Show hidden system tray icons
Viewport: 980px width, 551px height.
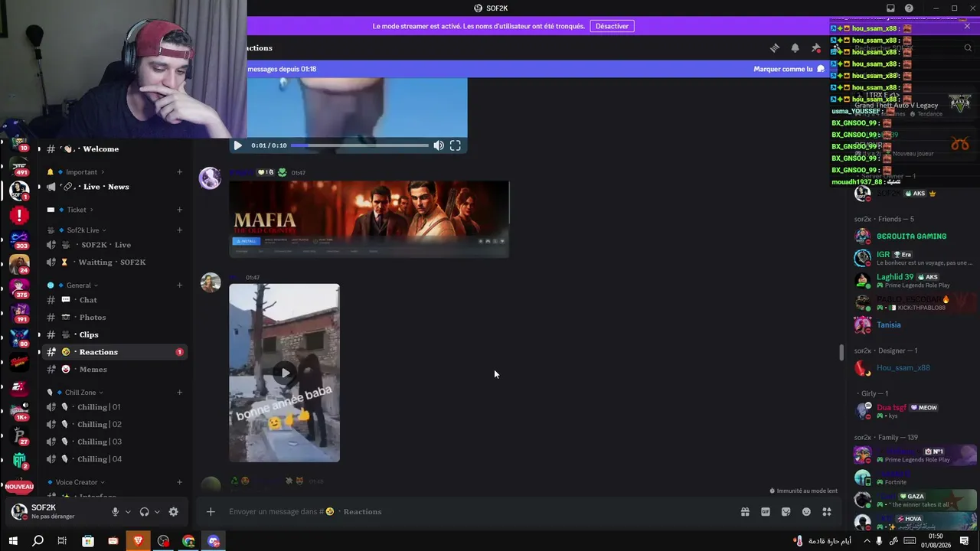click(x=867, y=541)
